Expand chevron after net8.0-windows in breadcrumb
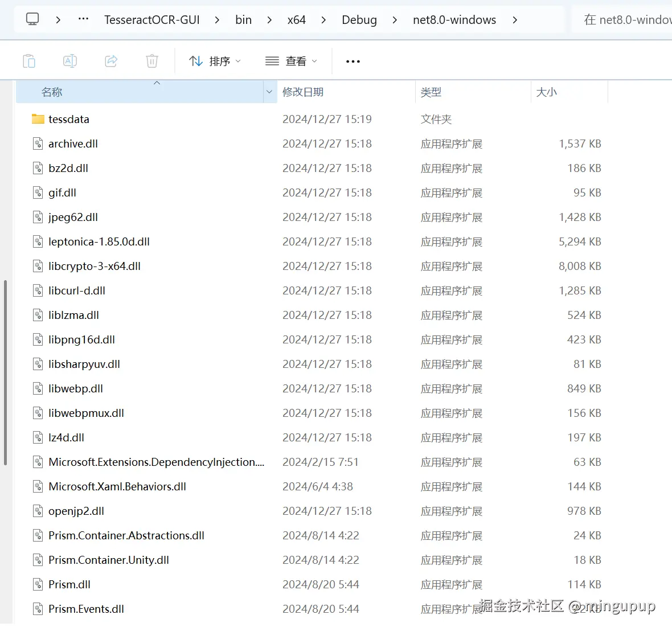The image size is (672, 631). [515, 20]
